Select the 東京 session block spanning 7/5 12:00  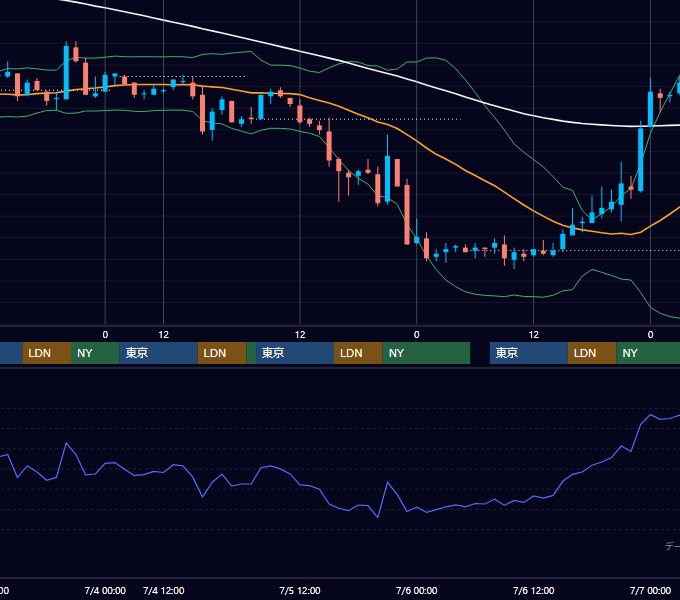click(295, 353)
